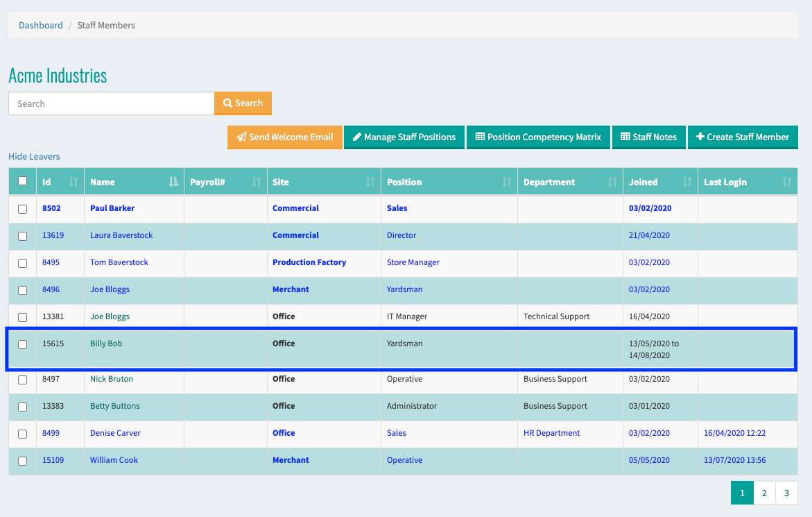Click HR Department link
This screenshot has width=812, height=517.
pos(551,433)
